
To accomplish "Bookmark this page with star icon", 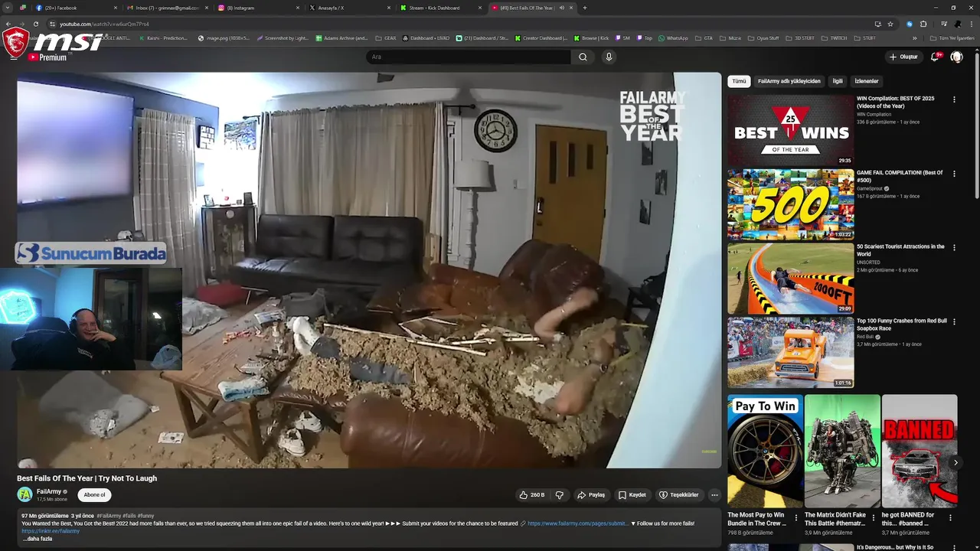I will [890, 24].
